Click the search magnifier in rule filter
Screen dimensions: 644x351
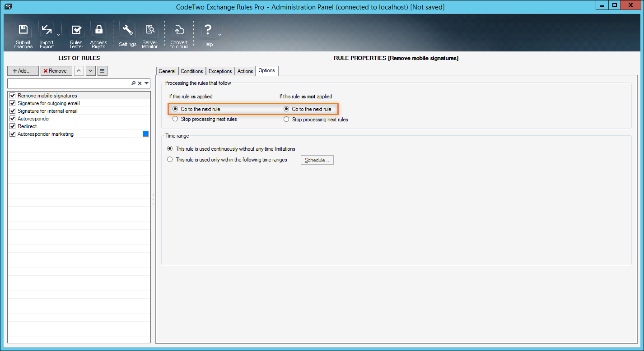pyautogui.click(x=133, y=83)
